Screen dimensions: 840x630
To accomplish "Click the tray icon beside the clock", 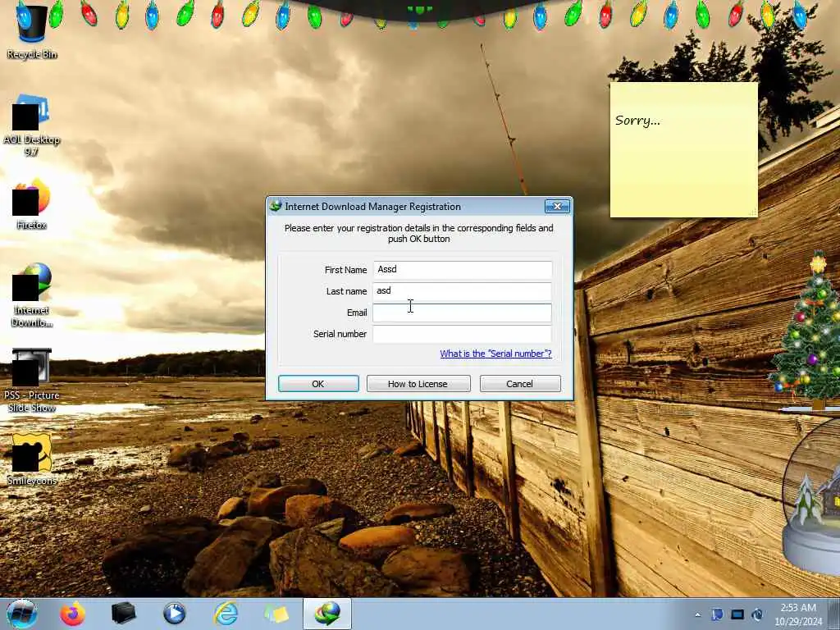I will pos(757,614).
